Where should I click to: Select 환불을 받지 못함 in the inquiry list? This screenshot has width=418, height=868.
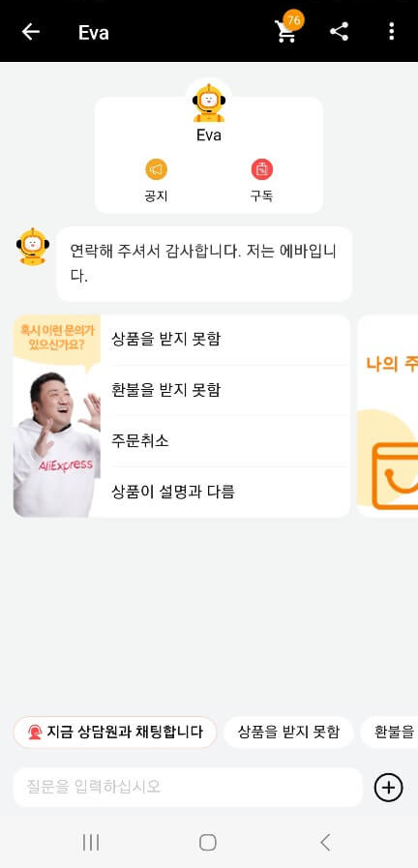coord(224,390)
